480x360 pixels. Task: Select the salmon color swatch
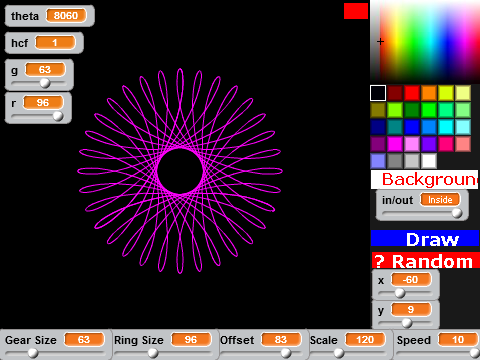click(463, 144)
